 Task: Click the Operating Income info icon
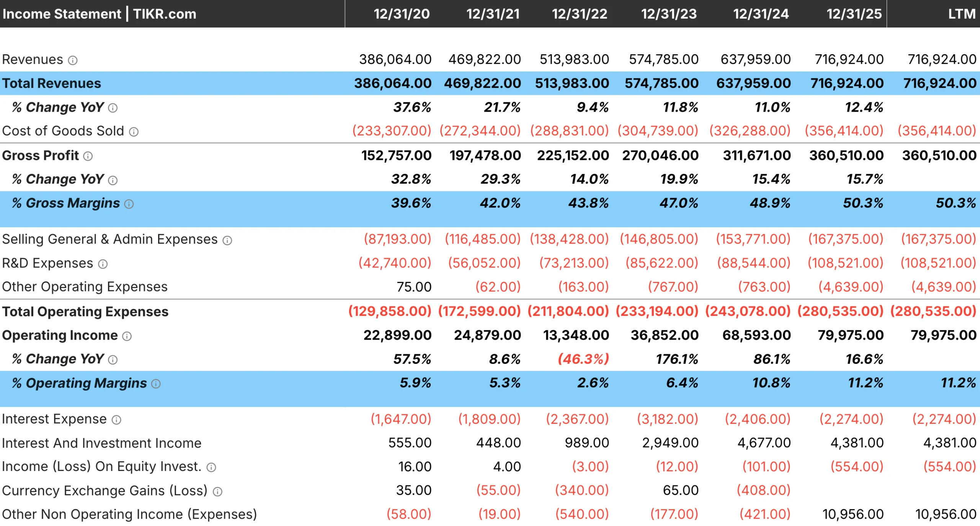[126, 336]
